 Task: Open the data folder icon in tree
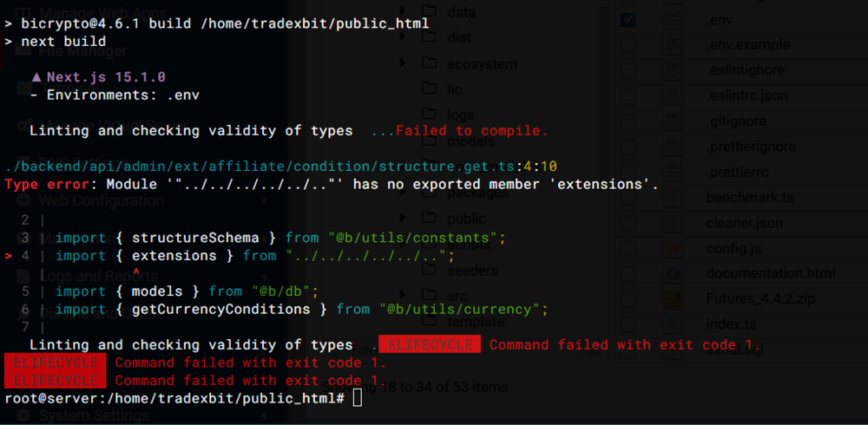pyautogui.click(x=429, y=10)
